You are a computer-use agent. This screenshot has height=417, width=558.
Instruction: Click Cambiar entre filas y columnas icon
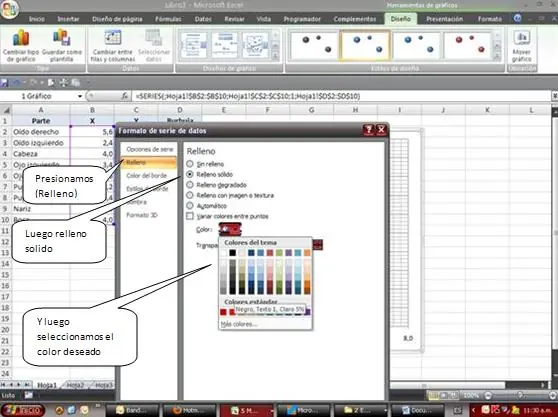pos(113,38)
